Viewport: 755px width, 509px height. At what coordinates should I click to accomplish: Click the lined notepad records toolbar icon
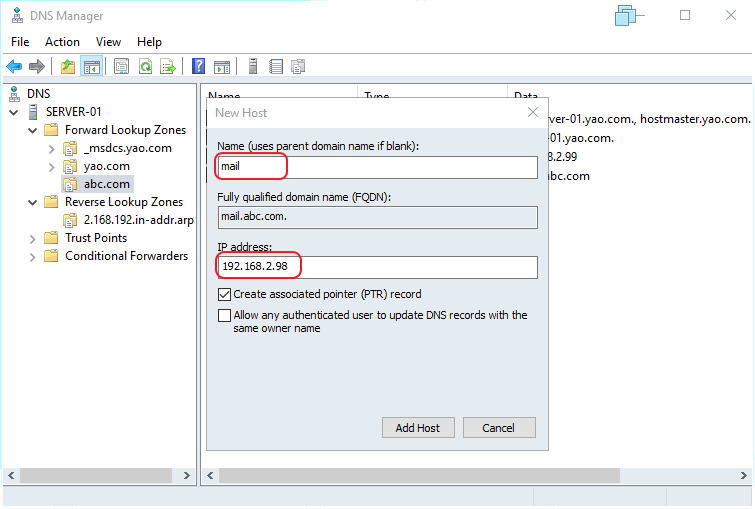pyautogui.click(x=276, y=66)
